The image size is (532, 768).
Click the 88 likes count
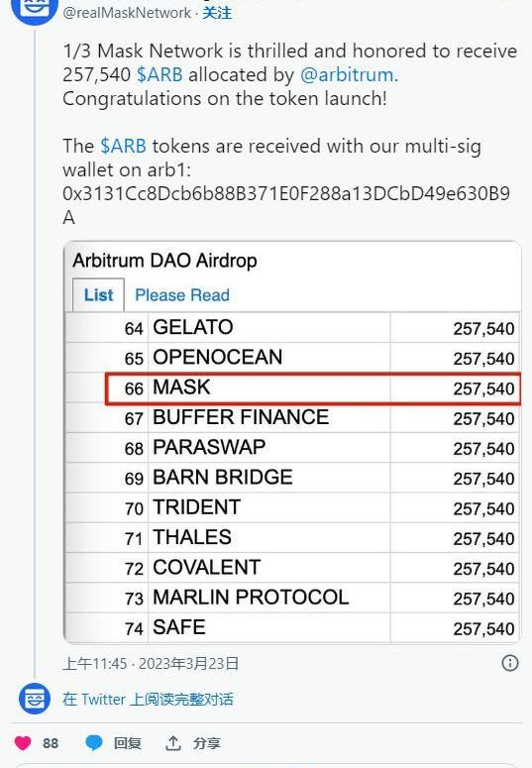(x=50, y=743)
